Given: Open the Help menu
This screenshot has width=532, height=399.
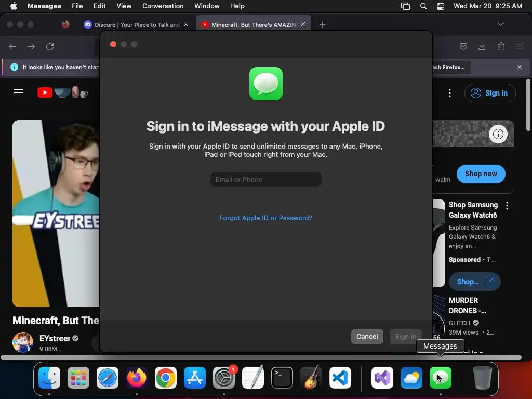Looking at the screenshot, I should (x=237, y=6).
